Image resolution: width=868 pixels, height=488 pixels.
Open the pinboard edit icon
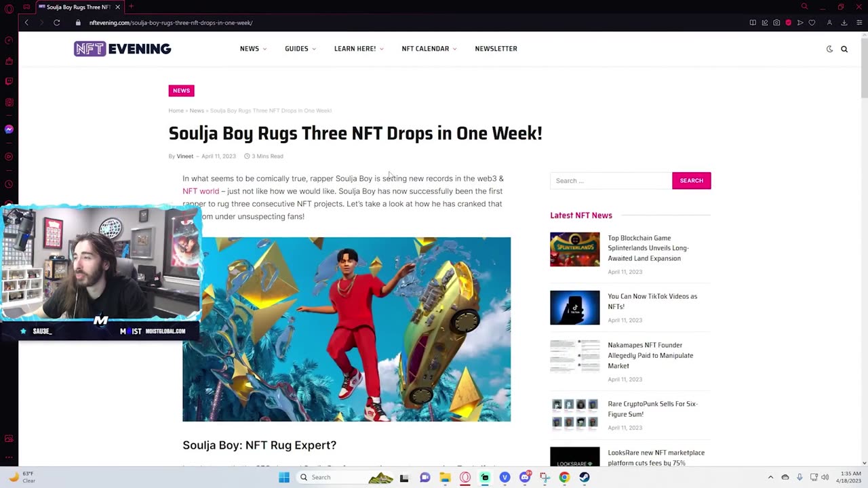(765, 22)
